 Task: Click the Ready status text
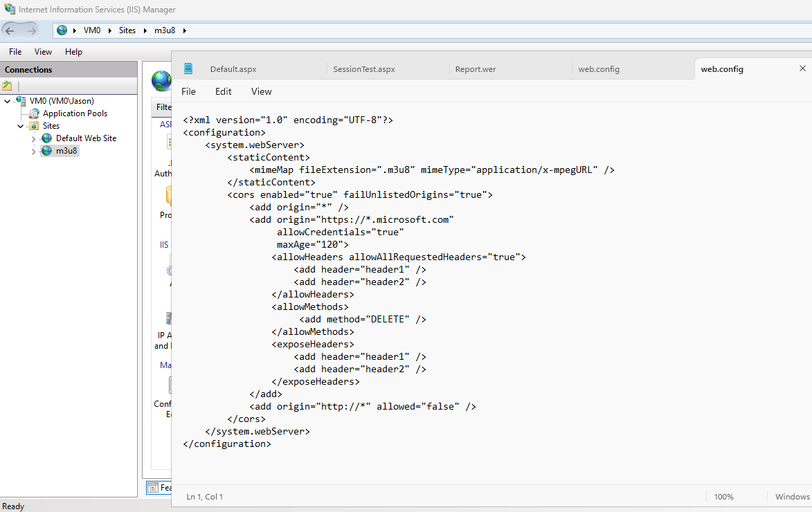[13, 506]
